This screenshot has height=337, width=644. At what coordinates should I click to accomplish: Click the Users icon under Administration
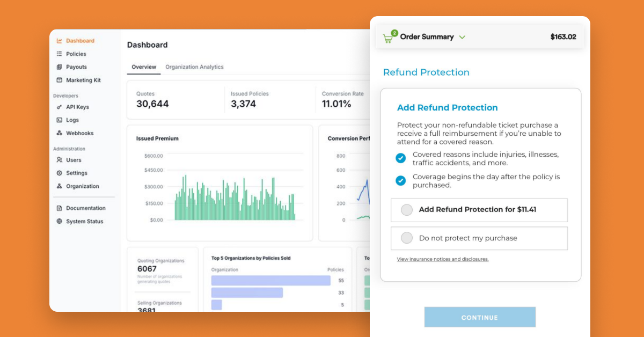pos(59,160)
